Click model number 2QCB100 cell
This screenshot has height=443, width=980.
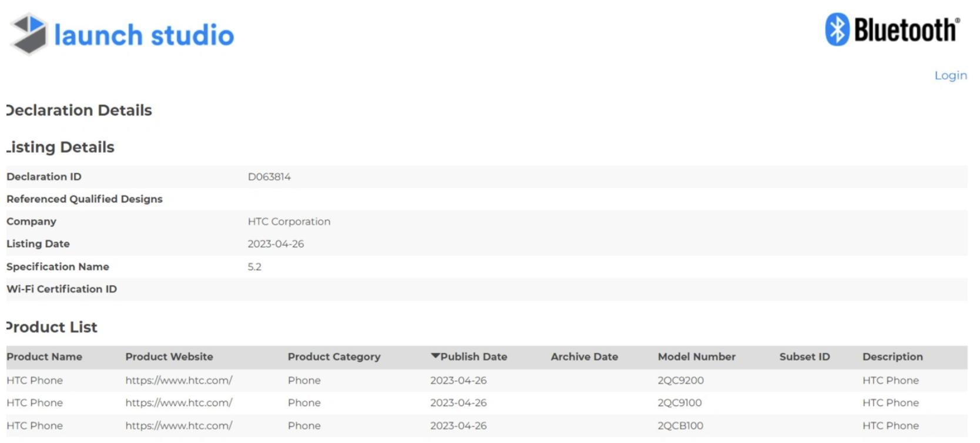(x=680, y=425)
